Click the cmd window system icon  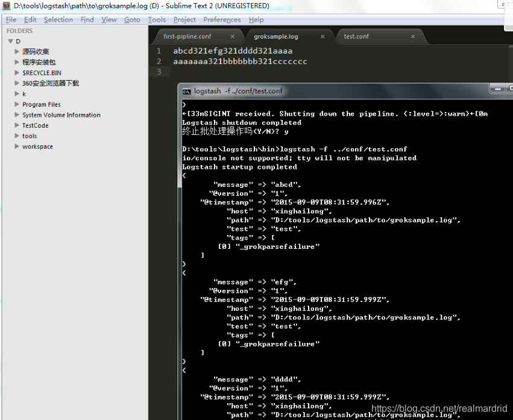[x=186, y=91]
